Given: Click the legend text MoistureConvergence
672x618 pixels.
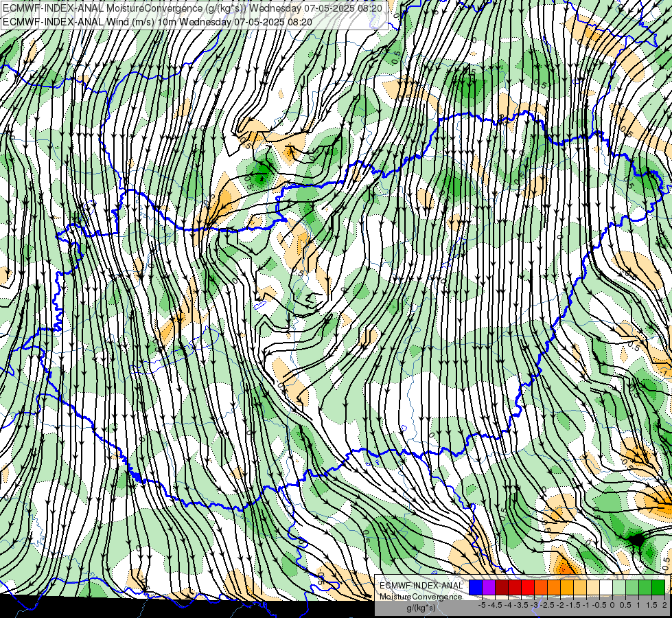Looking at the screenshot, I should click(x=421, y=597).
